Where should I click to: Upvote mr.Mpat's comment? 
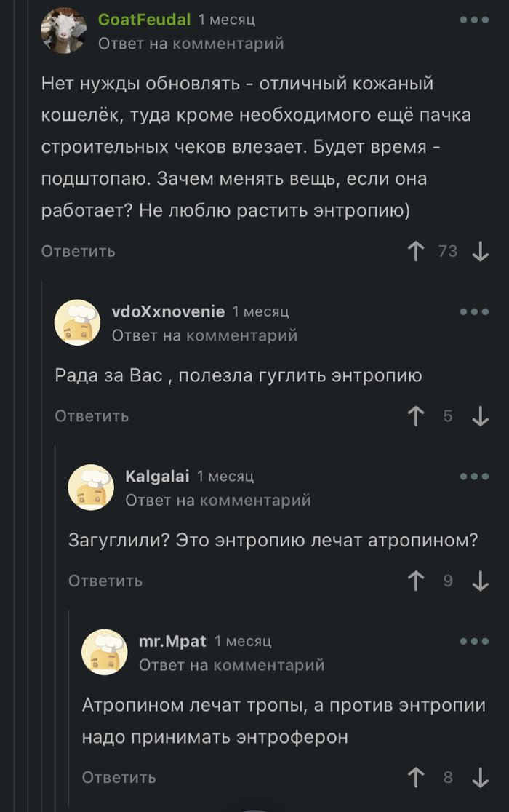[416, 777]
